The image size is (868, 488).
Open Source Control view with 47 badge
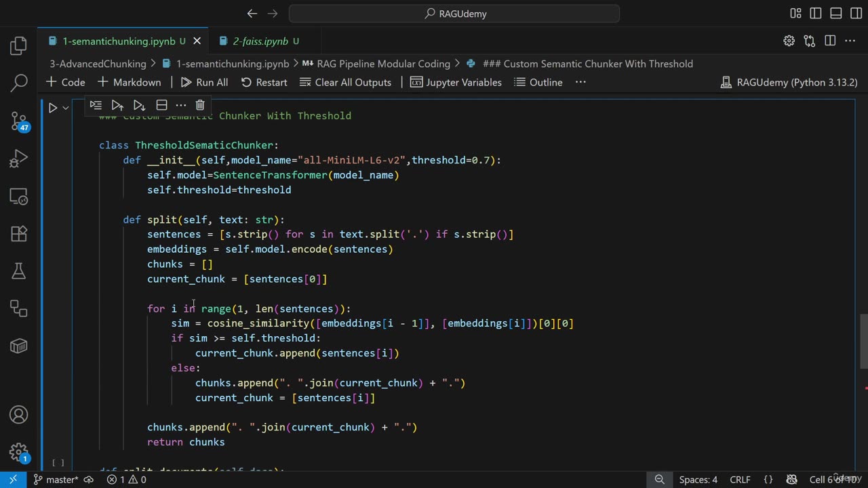19,121
